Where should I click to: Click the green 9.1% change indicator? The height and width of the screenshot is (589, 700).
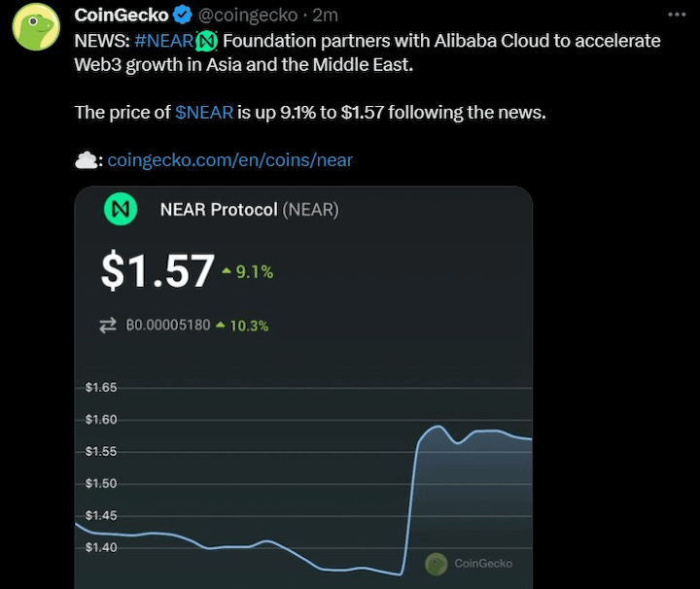(248, 272)
